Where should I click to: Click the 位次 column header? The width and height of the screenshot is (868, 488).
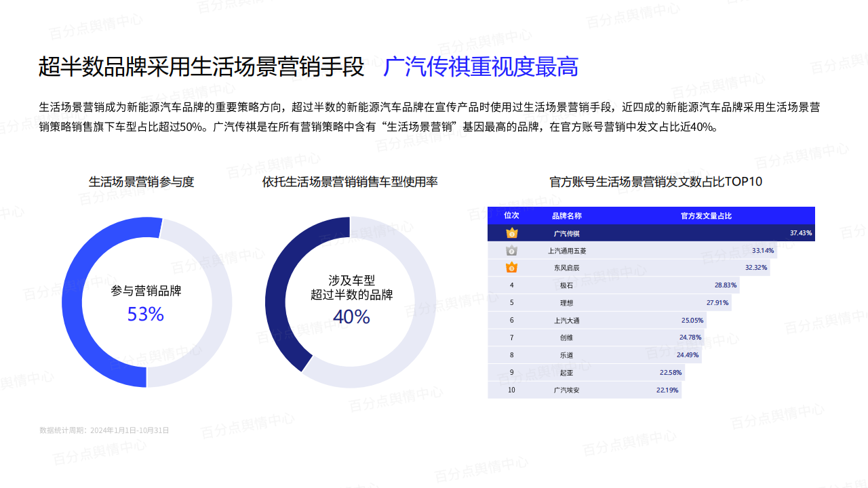(512, 216)
